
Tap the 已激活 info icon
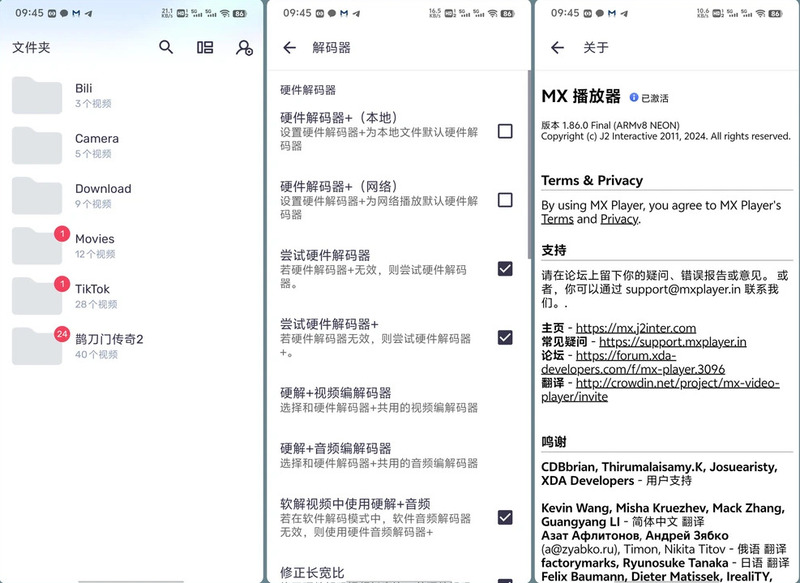pyautogui.click(x=634, y=98)
